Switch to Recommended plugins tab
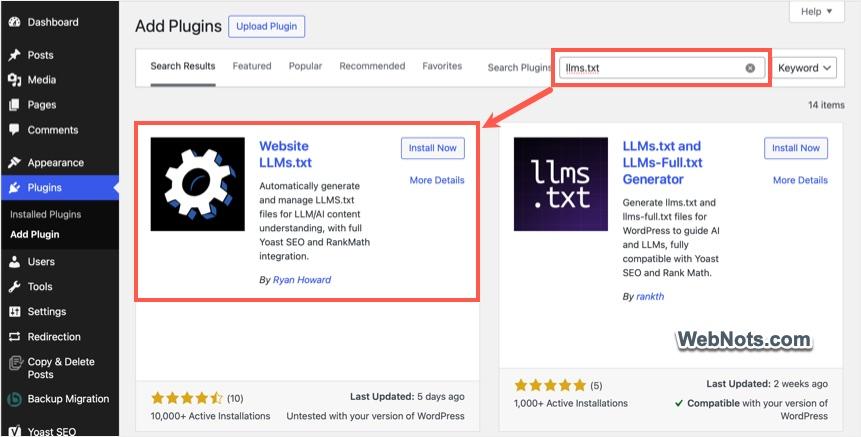The width and height of the screenshot is (861, 437). point(372,66)
